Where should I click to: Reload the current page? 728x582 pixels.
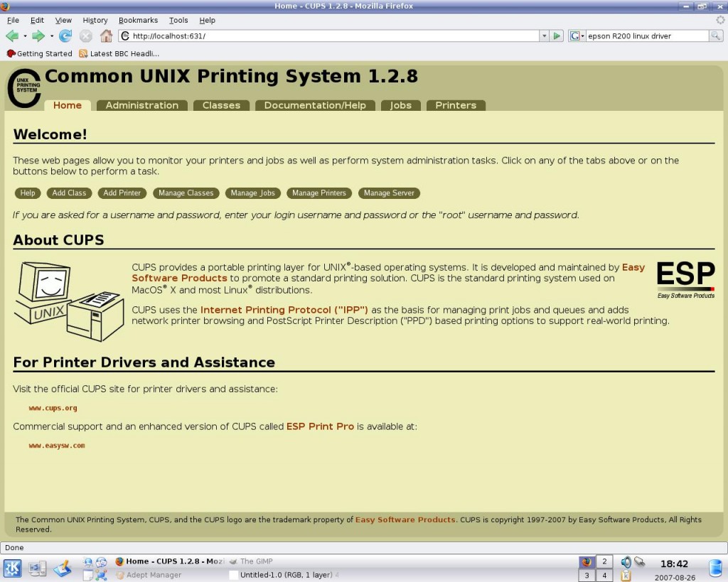pyautogui.click(x=65, y=36)
